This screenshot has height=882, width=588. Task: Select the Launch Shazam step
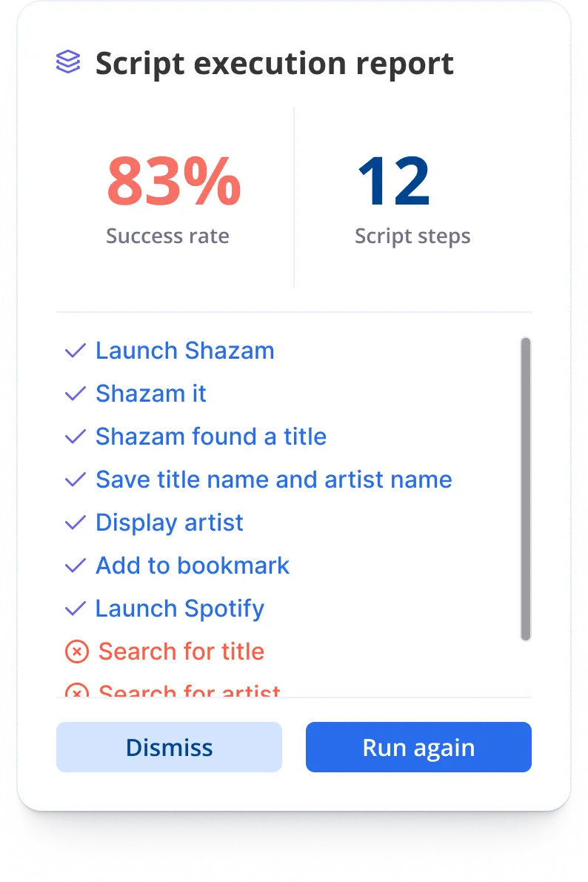click(185, 351)
